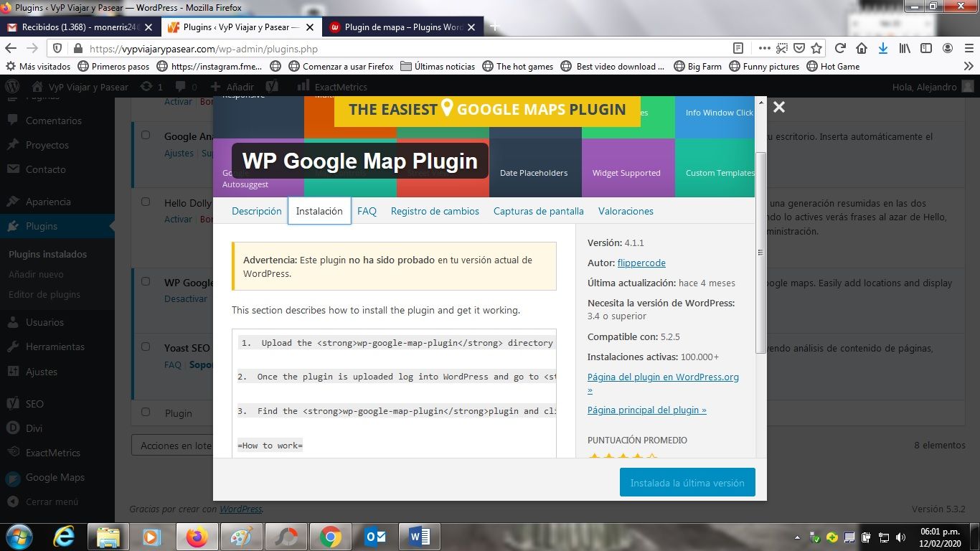Image resolution: width=980 pixels, height=551 pixels.
Task: Click the Google Maps icon in sidebar
Action: (13, 478)
